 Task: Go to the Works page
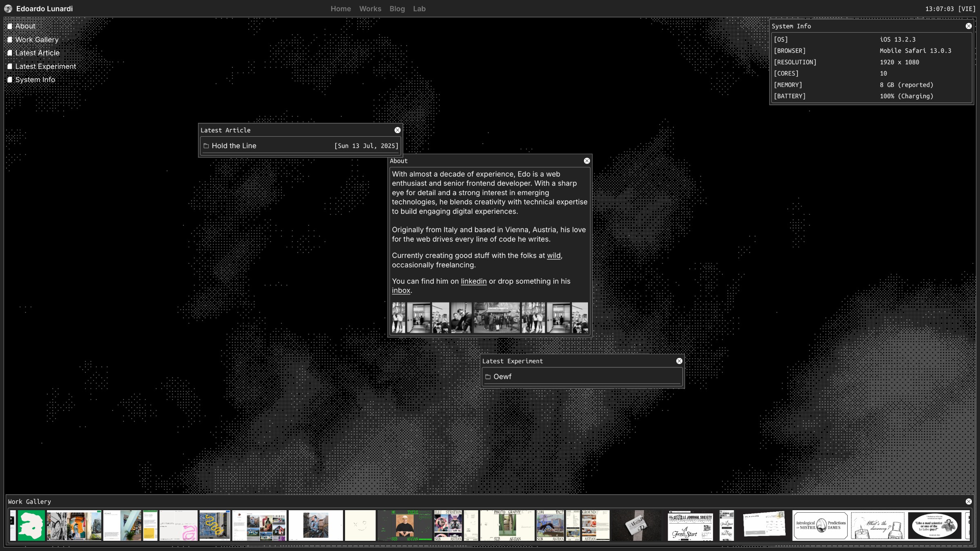(370, 9)
